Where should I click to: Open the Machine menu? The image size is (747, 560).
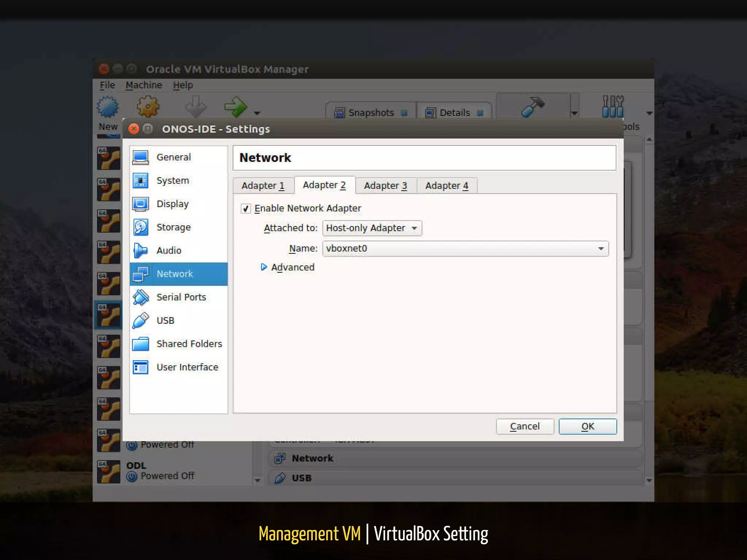click(144, 85)
